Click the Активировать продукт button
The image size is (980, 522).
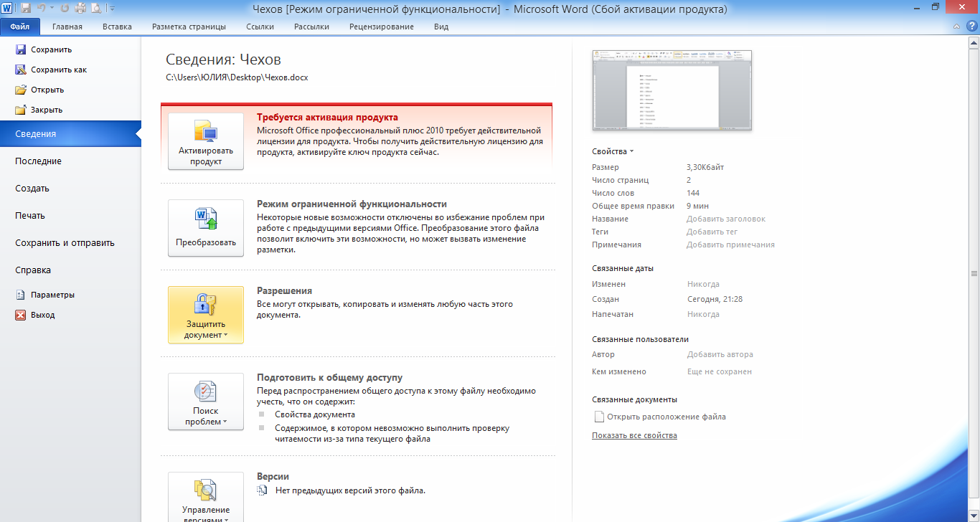tap(206, 141)
